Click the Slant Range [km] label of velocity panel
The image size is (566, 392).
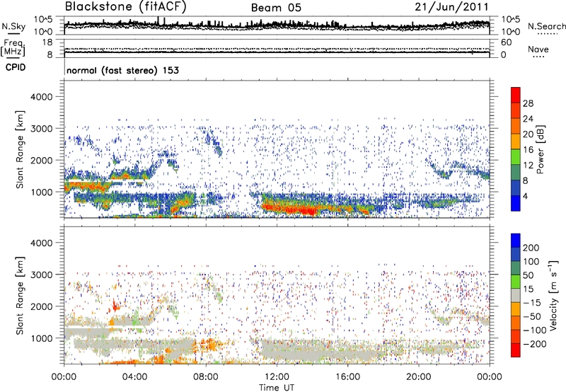tap(20, 296)
